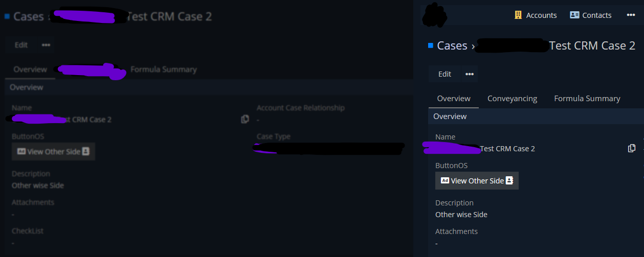Open more actions beside Edit in right pane
Screen dimensions: 644x257
470,74
